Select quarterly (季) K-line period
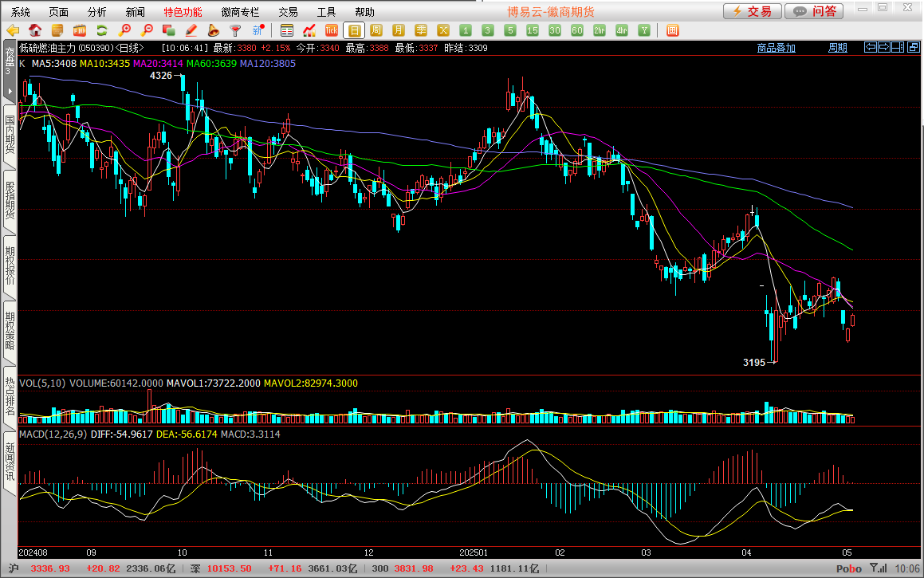The image size is (924, 578). pos(421,30)
